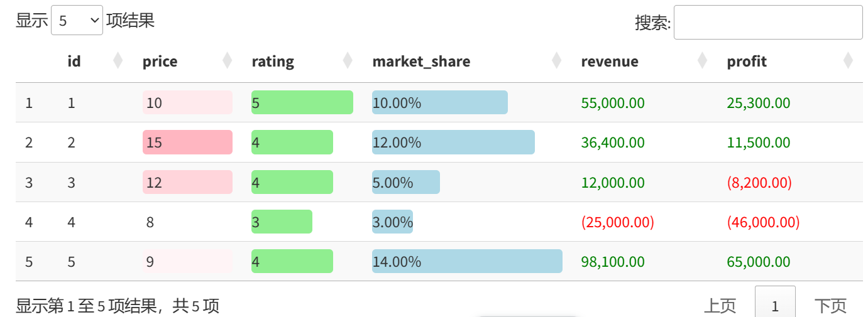Click the blue 14.00% market share bar
This screenshot has height=317, width=868.
pyautogui.click(x=467, y=261)
